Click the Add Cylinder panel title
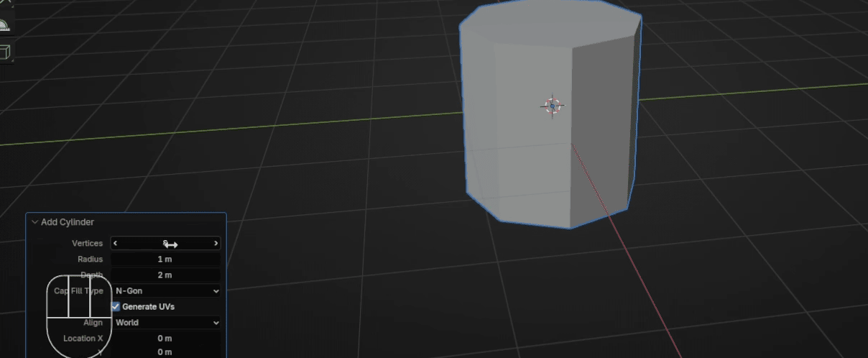868x358 pixels. point(68,223)
